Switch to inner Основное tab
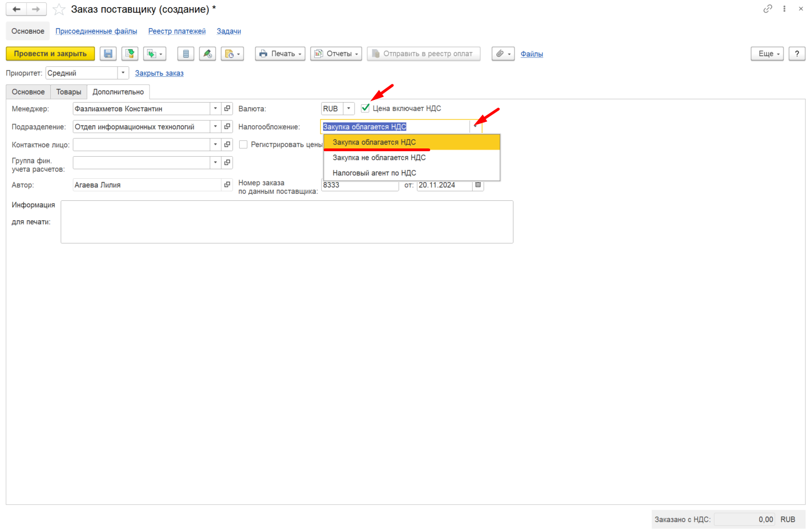Viewport: 810px width, 532px height. 28,92
